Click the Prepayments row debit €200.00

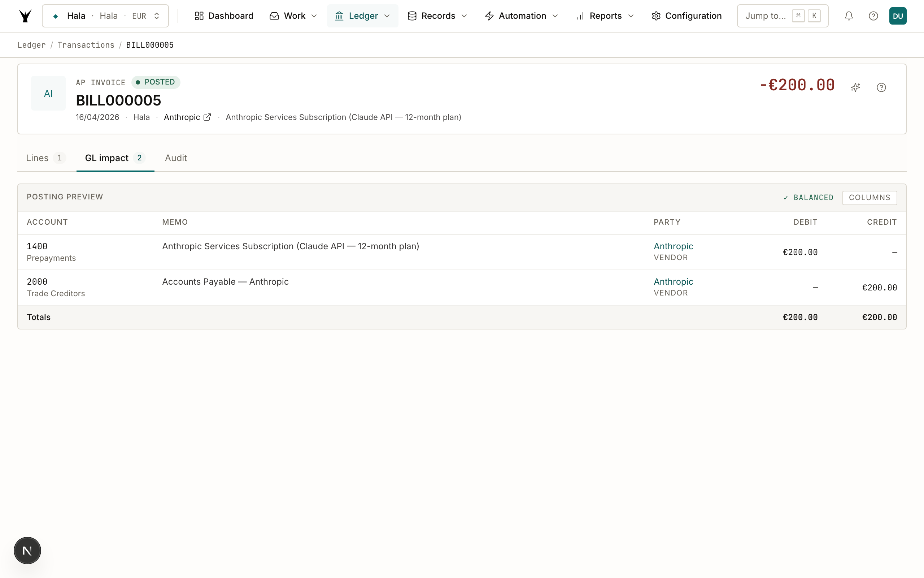tap(800, 252)
